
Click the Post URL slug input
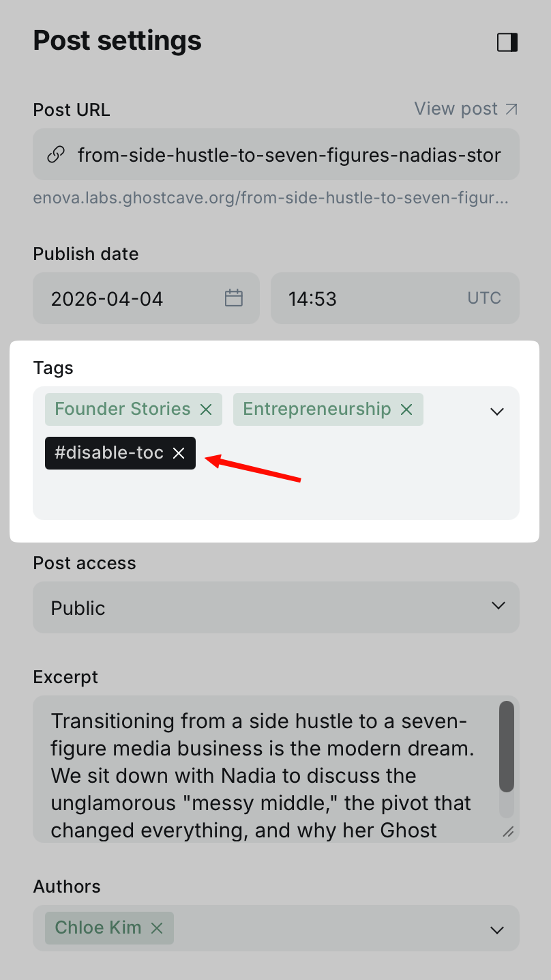289,155
